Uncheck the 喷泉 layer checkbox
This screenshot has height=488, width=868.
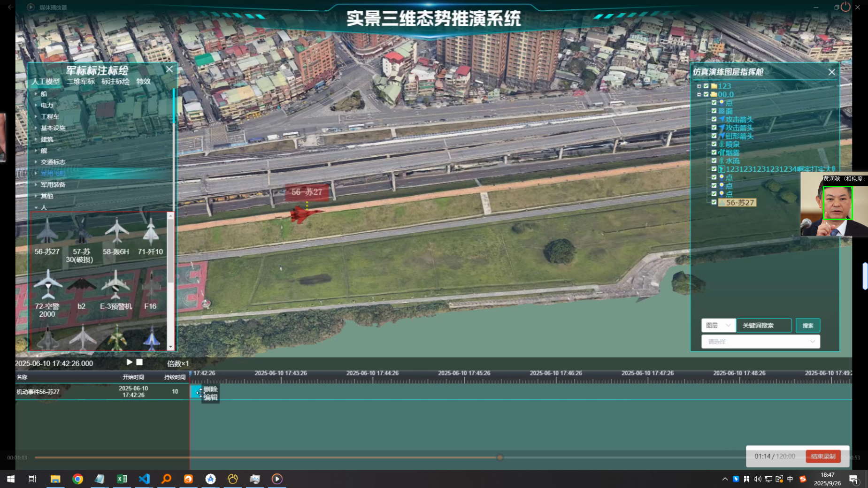pyautogui.click(x=714, y=144)
